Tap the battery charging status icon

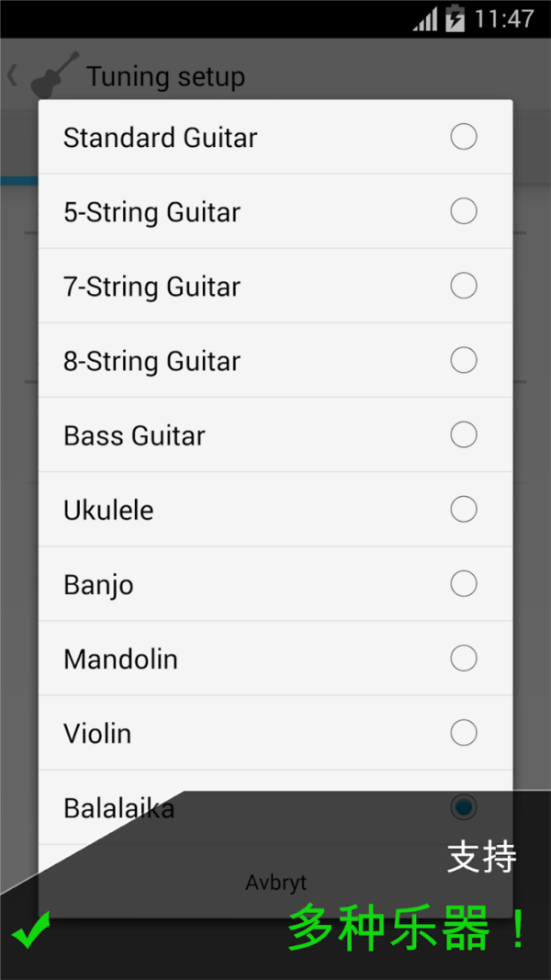tap(455, 19)
